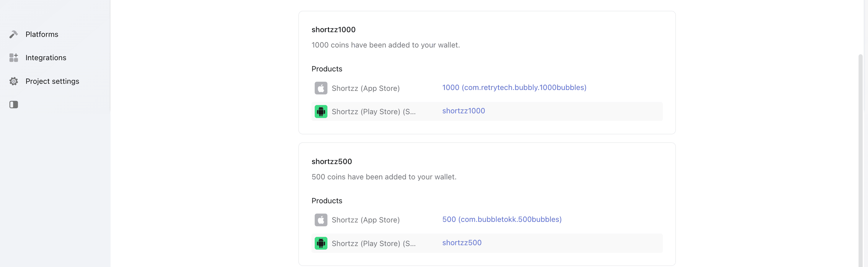This screenshot has height=267, width=868.
Task: Collapse the sidebar using the panel icon
Action: (x=14, y=104)
